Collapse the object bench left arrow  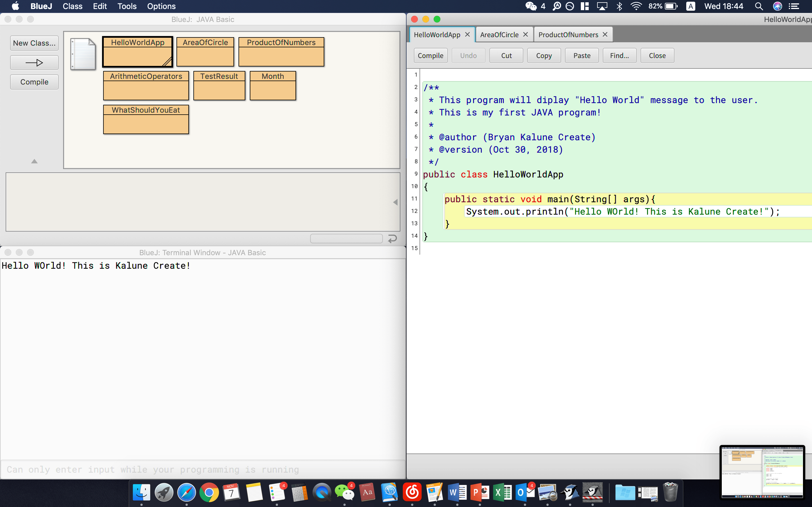tap(395, 202)
